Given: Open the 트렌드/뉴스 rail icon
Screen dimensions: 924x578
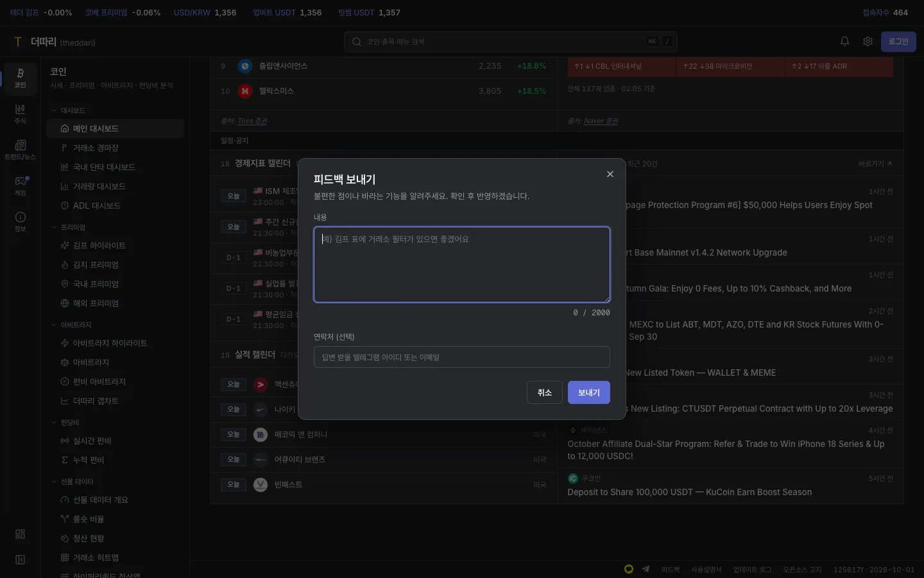Looking at the screenshot, I should pos(21,150).
